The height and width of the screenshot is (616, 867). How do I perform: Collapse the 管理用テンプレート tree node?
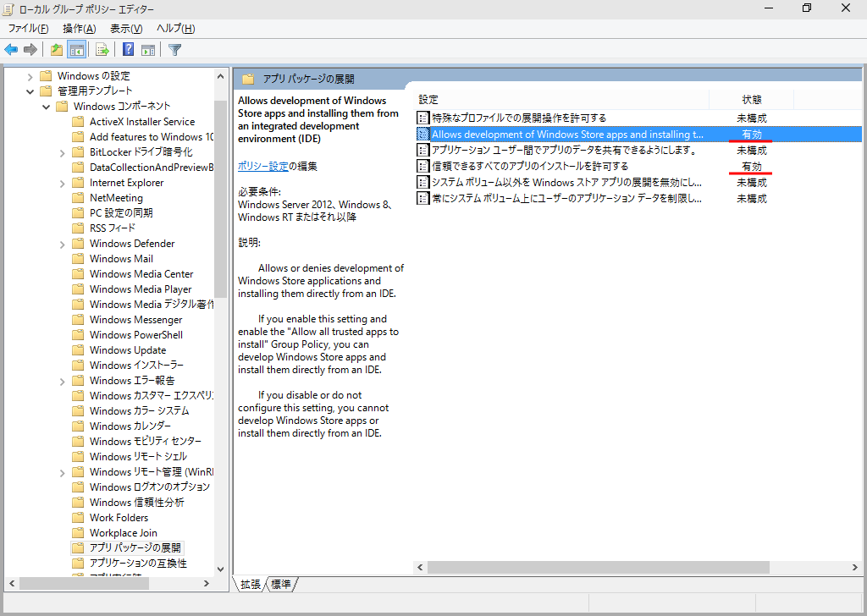click(30, 91)
